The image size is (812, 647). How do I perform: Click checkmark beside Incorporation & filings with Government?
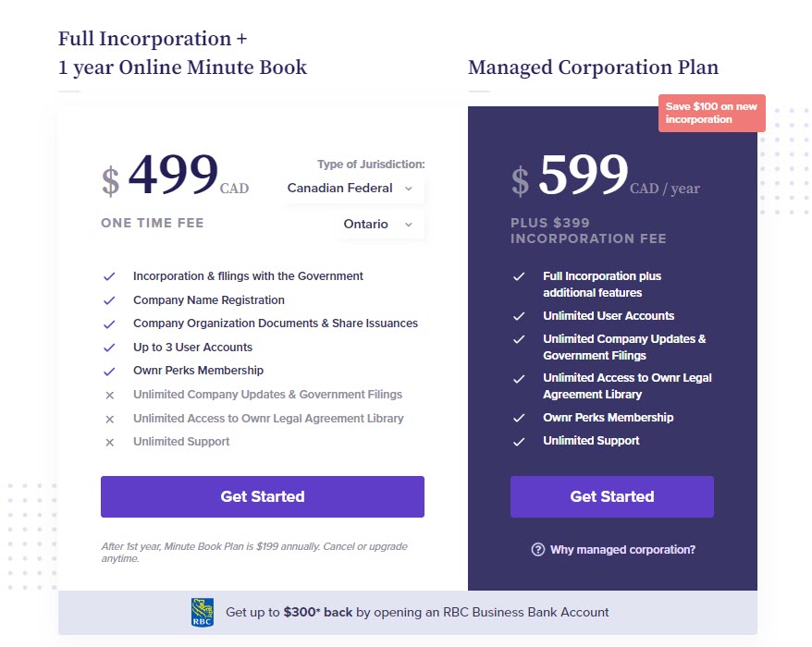(109, 276)
